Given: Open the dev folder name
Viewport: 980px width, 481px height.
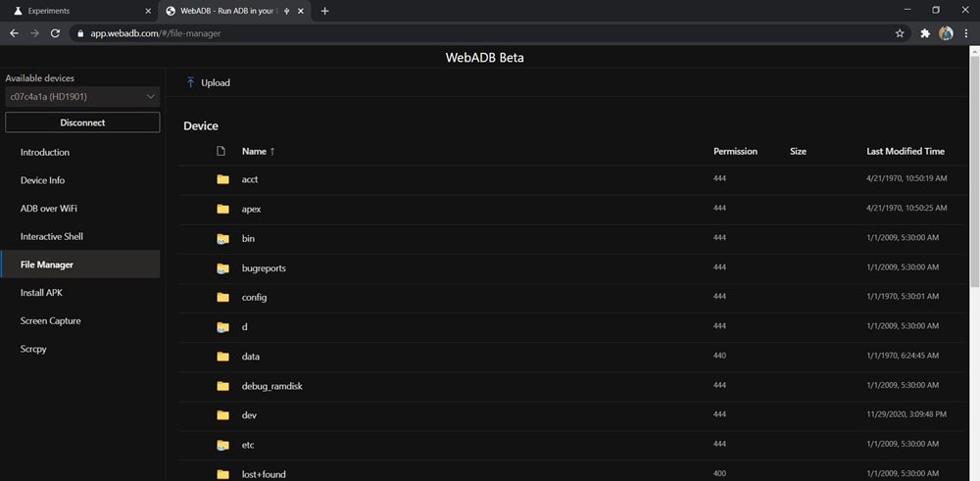Looking at the screenshot, I should coord(249,414).
